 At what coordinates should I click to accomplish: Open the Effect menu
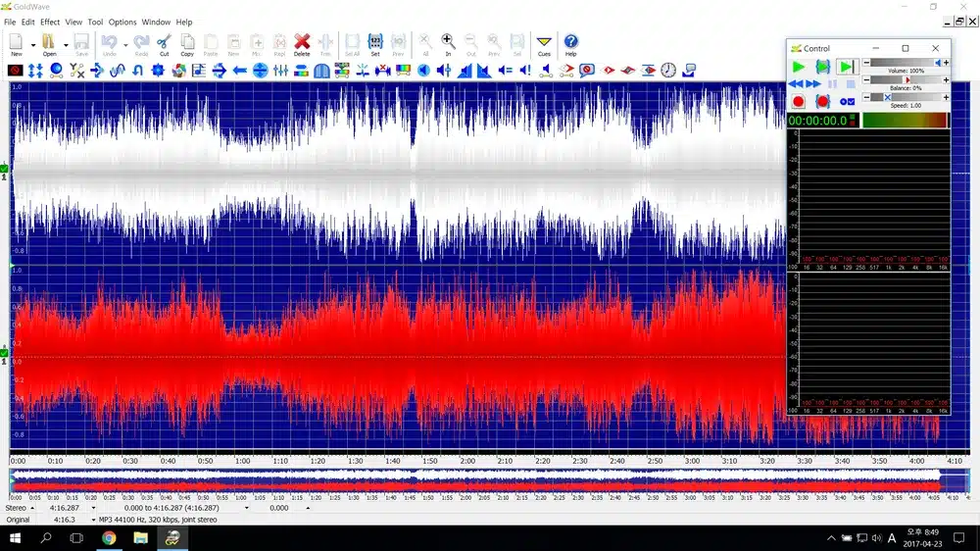(x=50, y=22)
